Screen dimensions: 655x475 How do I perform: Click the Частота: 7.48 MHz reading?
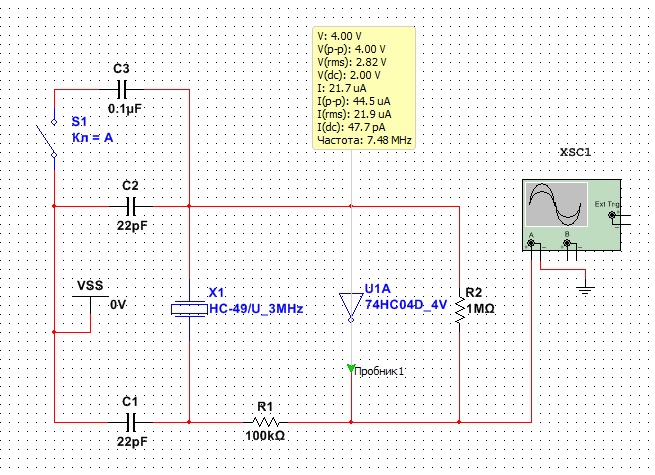coord(365,140)
